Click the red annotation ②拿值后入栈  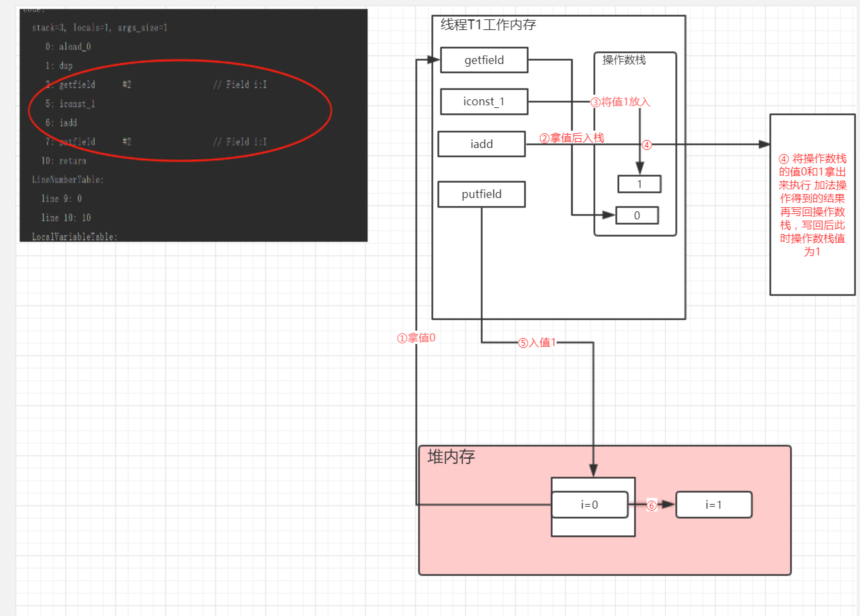(x=572, y=138)
